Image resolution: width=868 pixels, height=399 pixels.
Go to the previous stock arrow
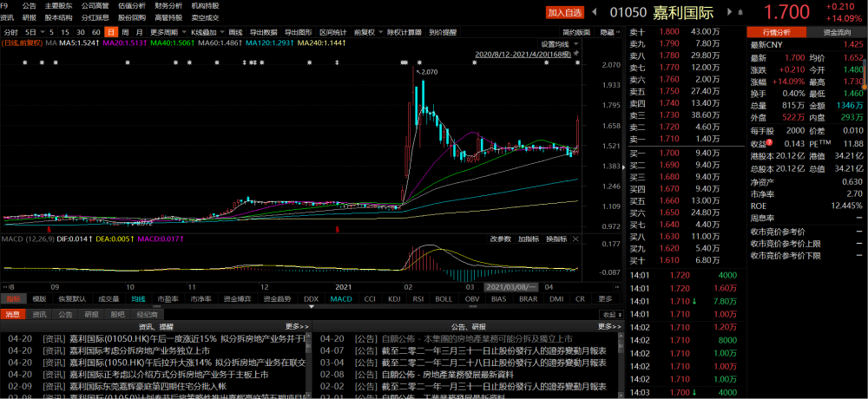(594, 11)
